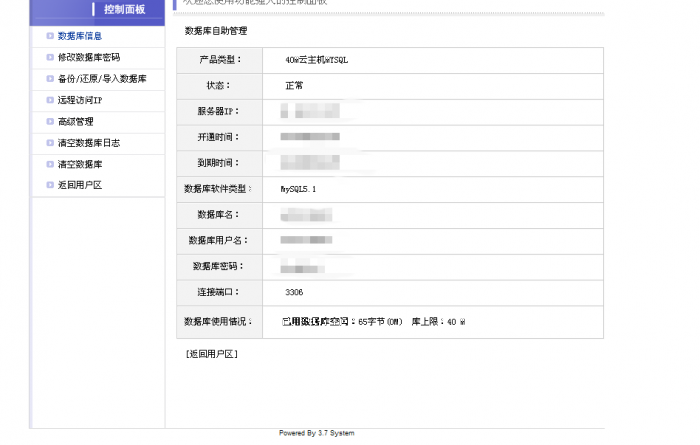The height and width of the screenshot is (445, 700).
Task: Open 数据库信息 in the sidebar
Action: pyautogui.click(x=80, y=36)
